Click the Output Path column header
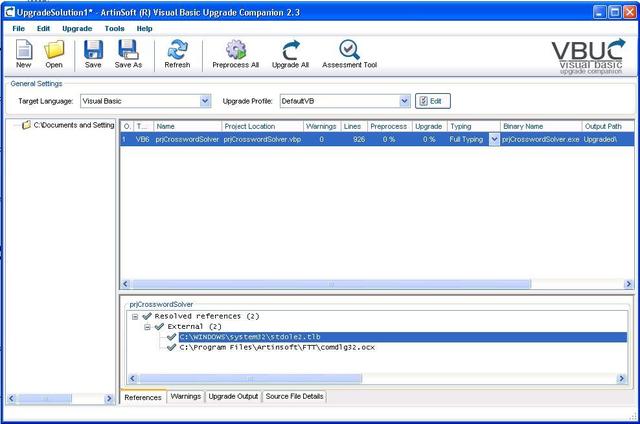 click(608, 127)
